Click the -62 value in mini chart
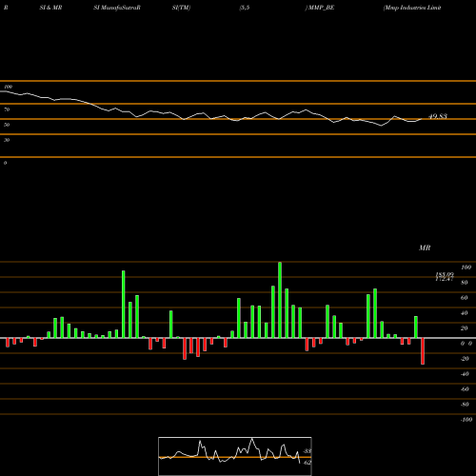476x476 pixels. click(307, 463)
